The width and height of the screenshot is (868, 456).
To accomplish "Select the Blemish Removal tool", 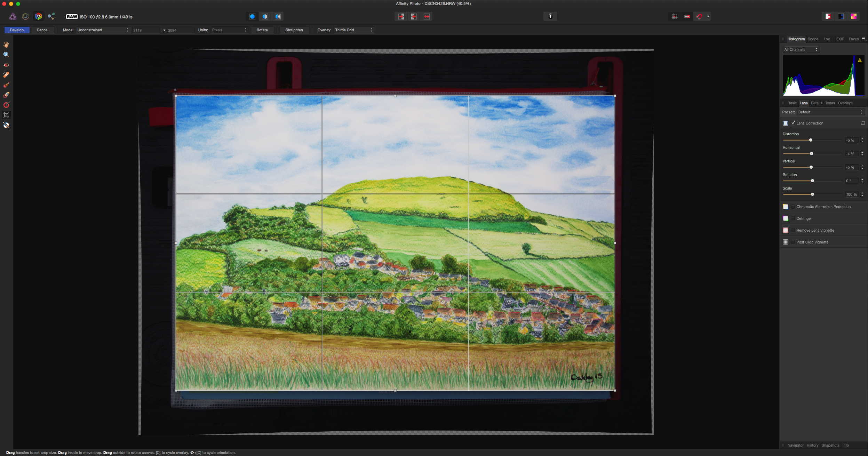I will click(6, 75).
